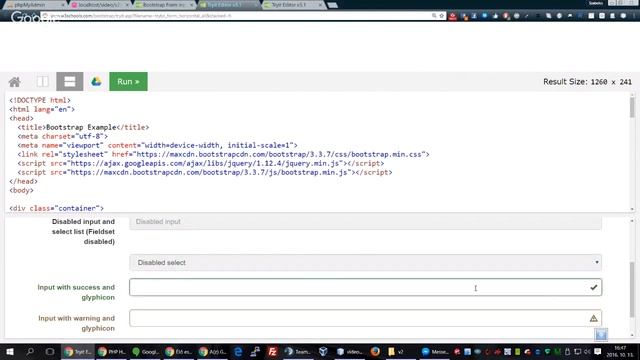Click the warning input field
This screenshot has width=640, height=360.
[x=365, y=318]
